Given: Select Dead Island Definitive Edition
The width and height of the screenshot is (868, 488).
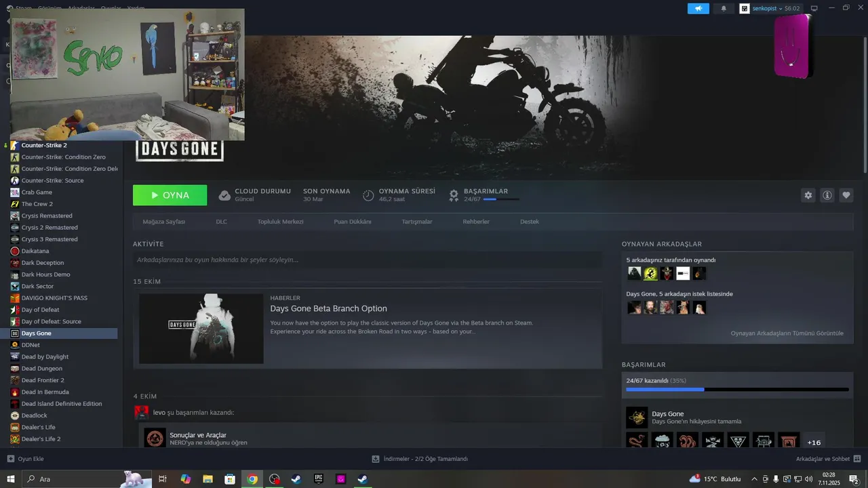Looking at the screenshot, I should click(x=62, y=403).
